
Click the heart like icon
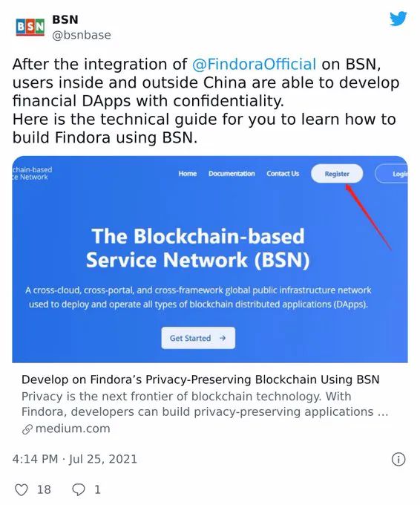(x=22, y=490)
